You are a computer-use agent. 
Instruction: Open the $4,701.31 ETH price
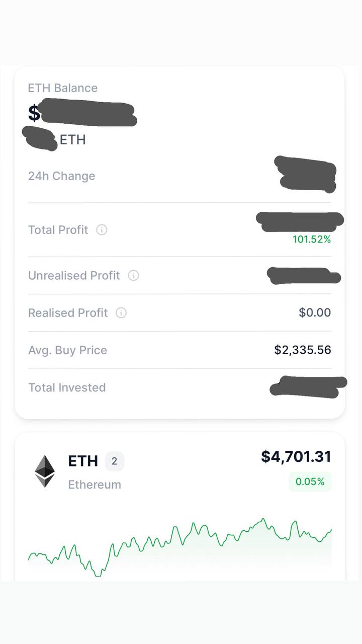tap(296, 456)
